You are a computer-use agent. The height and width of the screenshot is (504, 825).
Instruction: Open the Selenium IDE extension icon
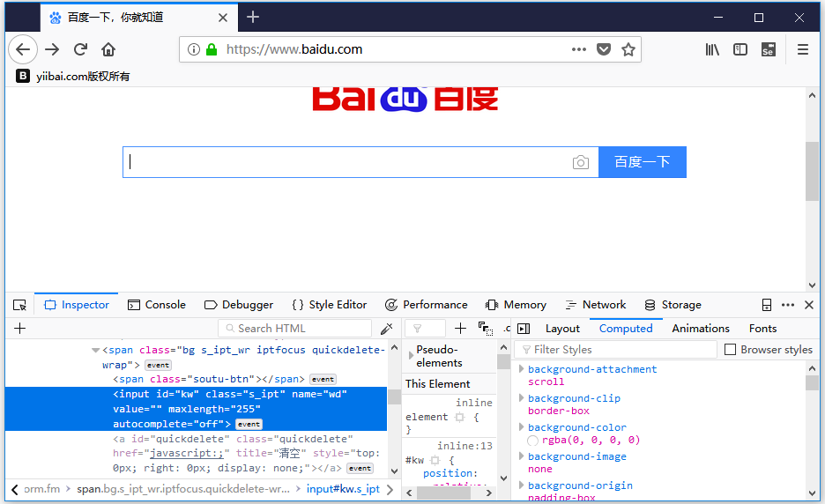[769, 49]
